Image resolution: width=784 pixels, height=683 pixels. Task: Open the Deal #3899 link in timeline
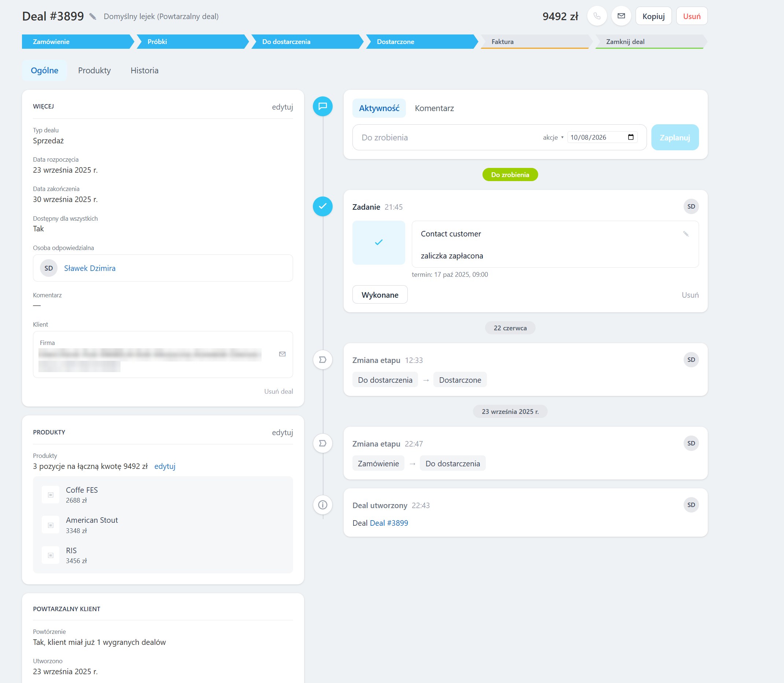coord(389,523)
